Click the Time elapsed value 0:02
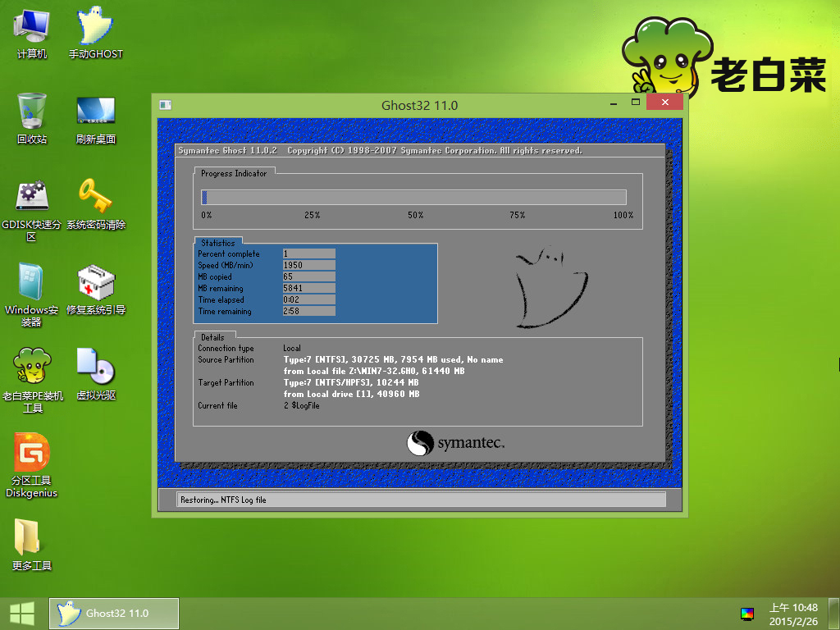Viewport: 840px width, 630px height. tap(309, 299)
